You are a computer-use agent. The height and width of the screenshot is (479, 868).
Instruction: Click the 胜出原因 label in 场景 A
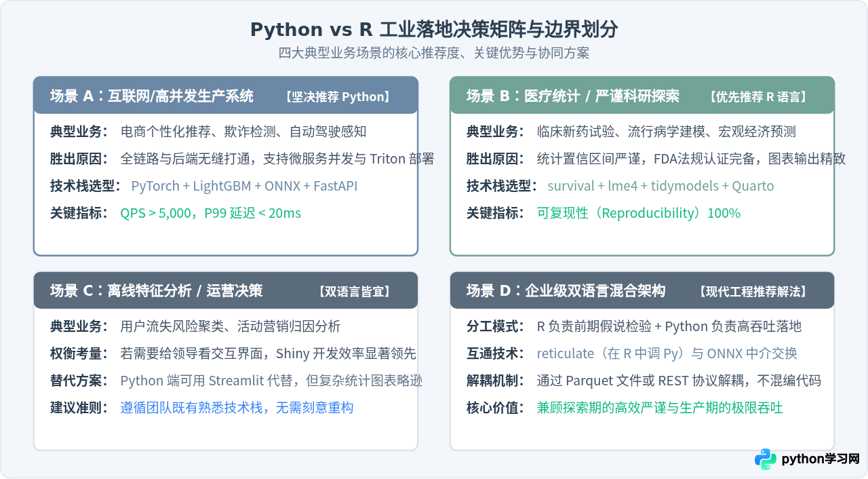[79, 159]
